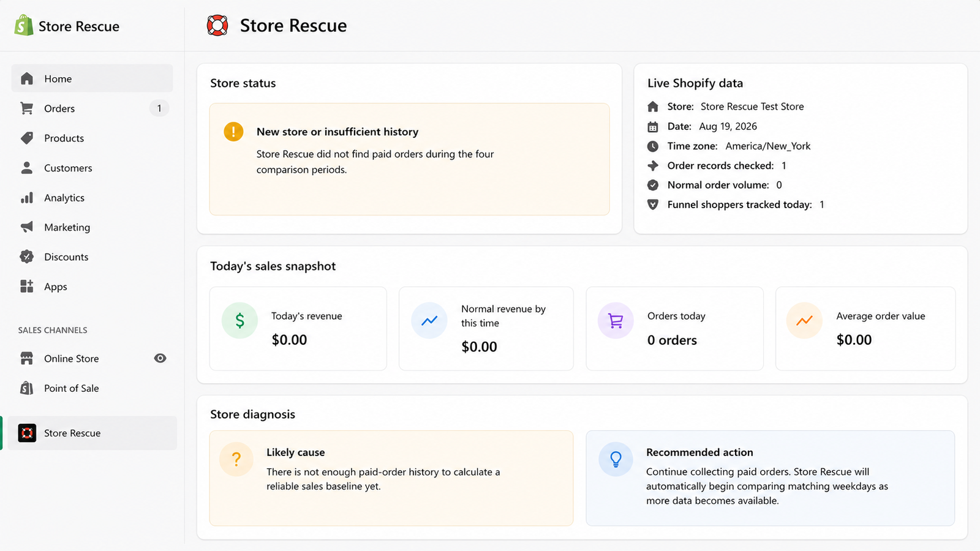980x551 pixels.
Task: Click the Today's revenue card
Action: pos(298,329)
